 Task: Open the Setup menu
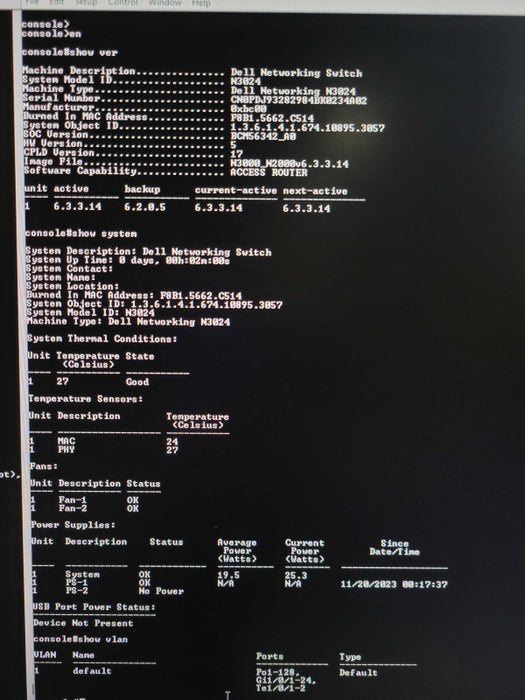point(85,2)
